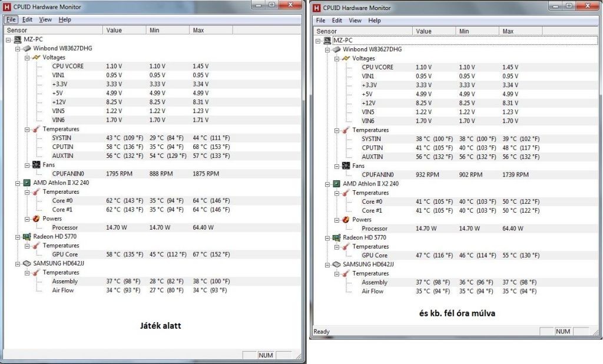Click Powers flame icon in right window
This screenshot has height=364, width=603.
(346, 220)
